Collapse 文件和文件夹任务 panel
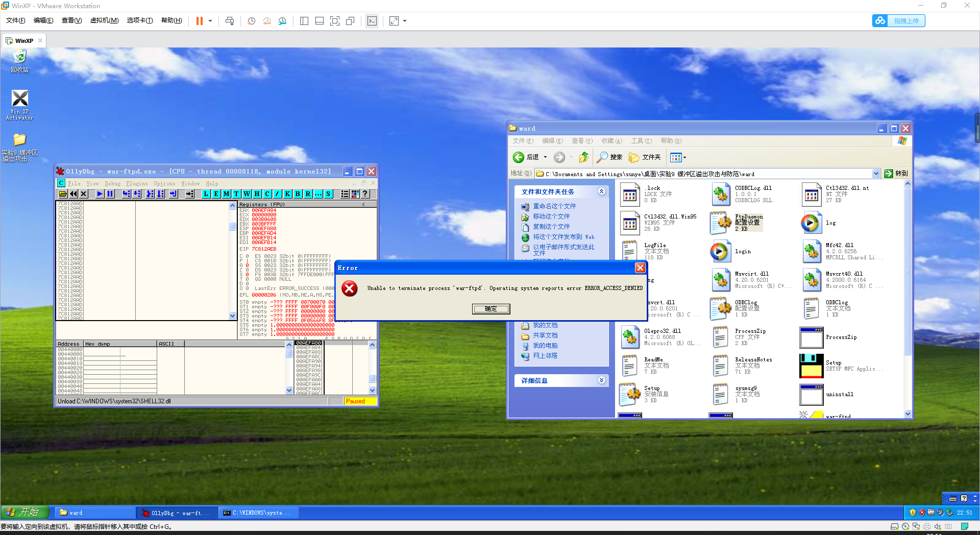Image resolution: width=980 pixels, height=535 pixels. click(601, 191)
